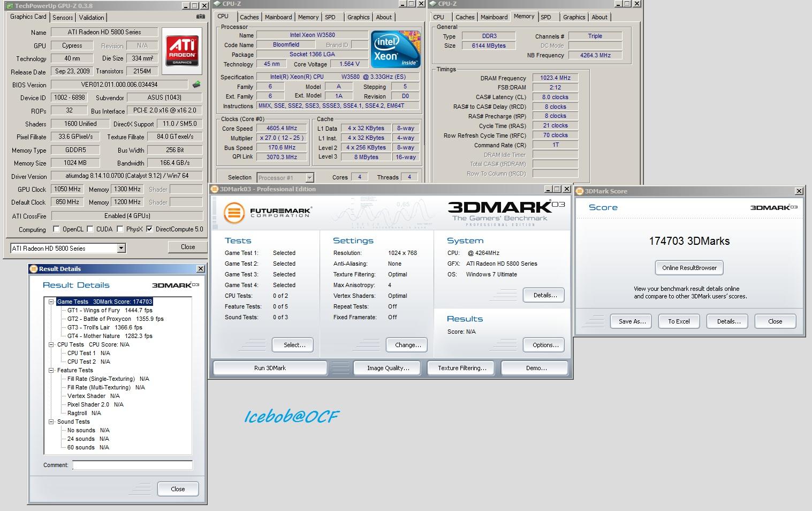Click the BIOS Version field in GPU-Z
The image size is (812, 511).
pyautogui.click(x=119, y=85)
